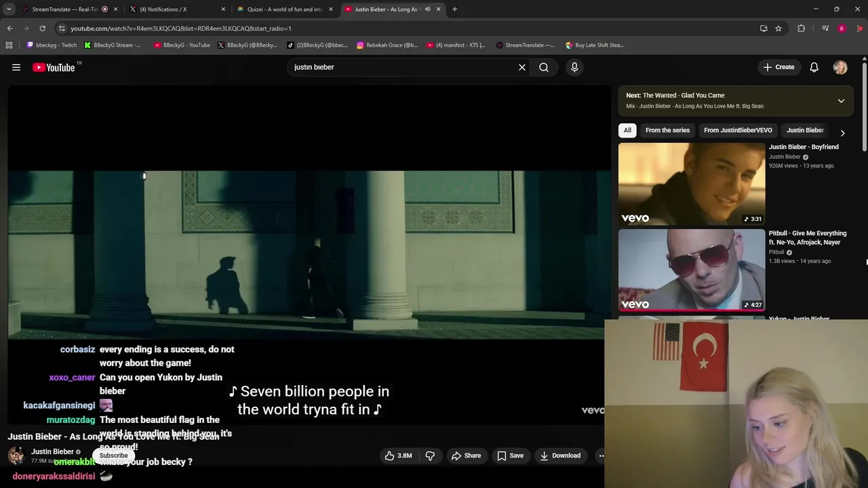
Task: Share the video
Action: [x=466, y=455]
